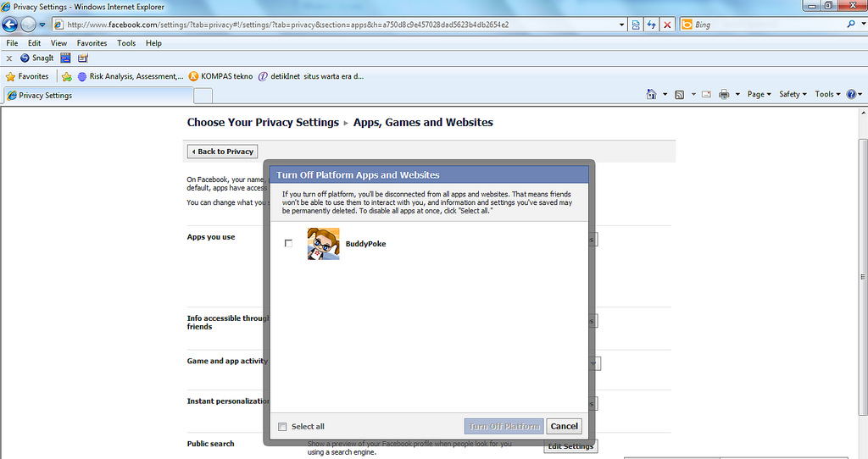Open the KOMPAS tekno bookmark
Image resolution: width=868 pixels, height=459 pixels.
point(221,76)
